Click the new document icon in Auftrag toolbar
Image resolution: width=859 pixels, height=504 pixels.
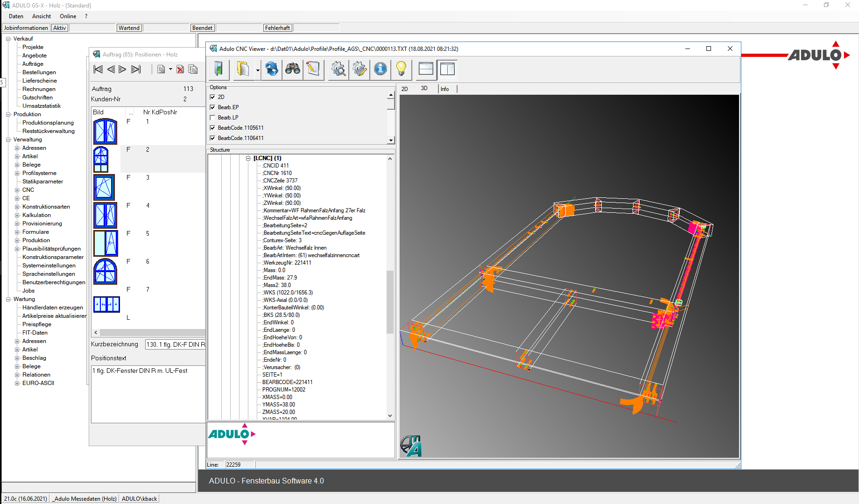tap(161, 70)
